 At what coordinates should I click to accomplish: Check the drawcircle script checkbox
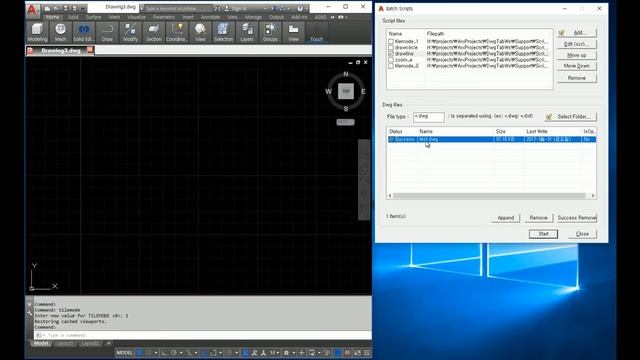click(391, 47)
